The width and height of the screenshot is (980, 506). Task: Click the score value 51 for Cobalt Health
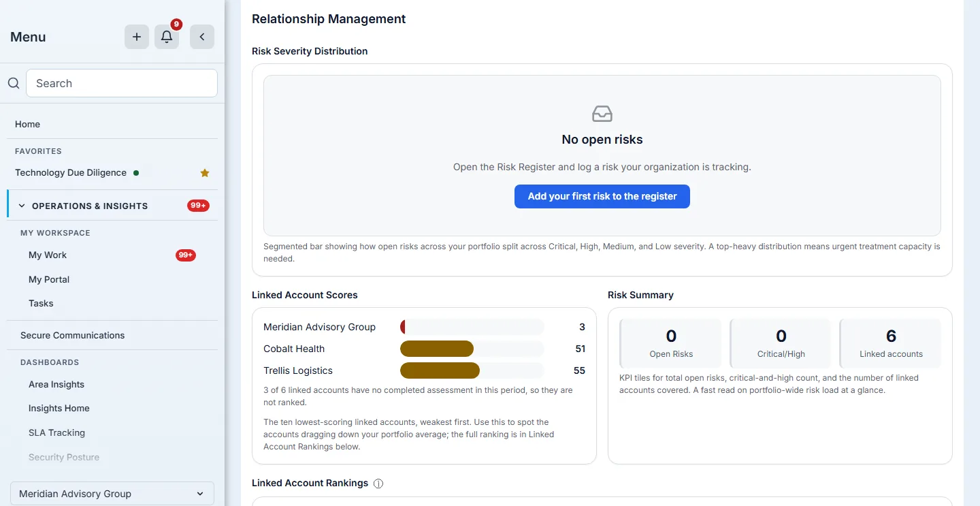[580, 349]
